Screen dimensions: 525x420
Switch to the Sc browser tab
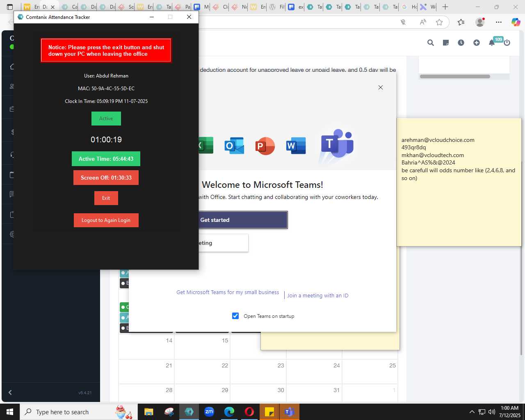click(126, 7)
